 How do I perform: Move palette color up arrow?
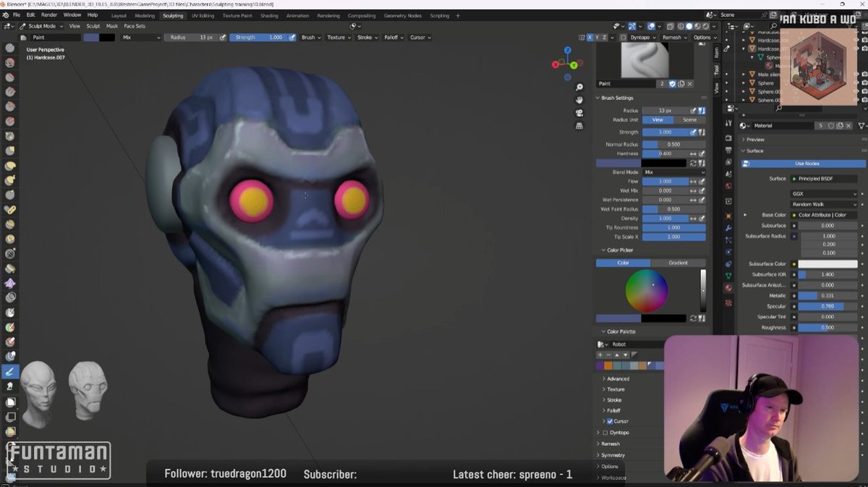[616, 355]
